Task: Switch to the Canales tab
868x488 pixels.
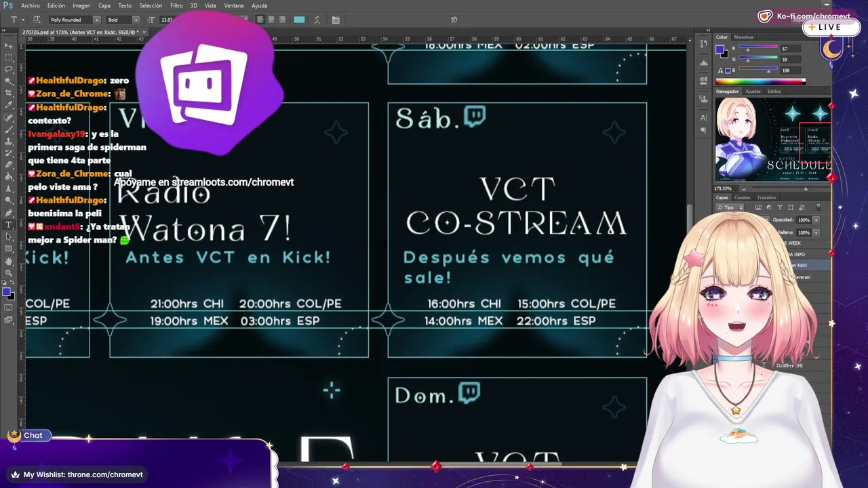Action: click(743, 197)
